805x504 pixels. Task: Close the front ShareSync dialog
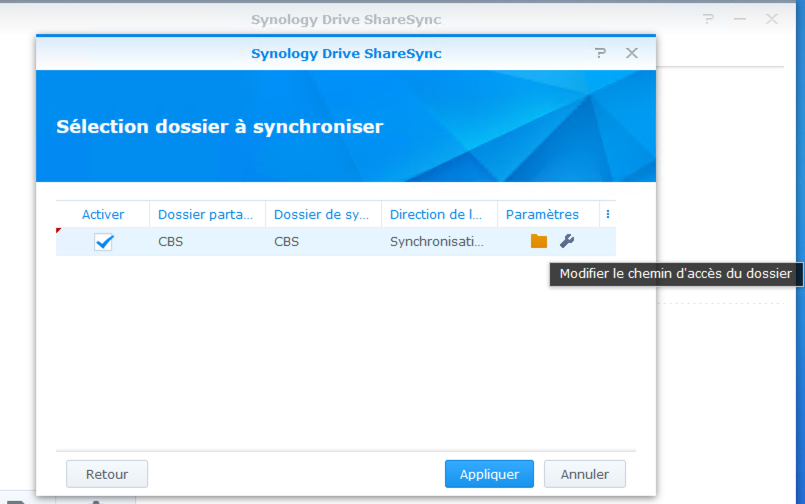point(631,53)
